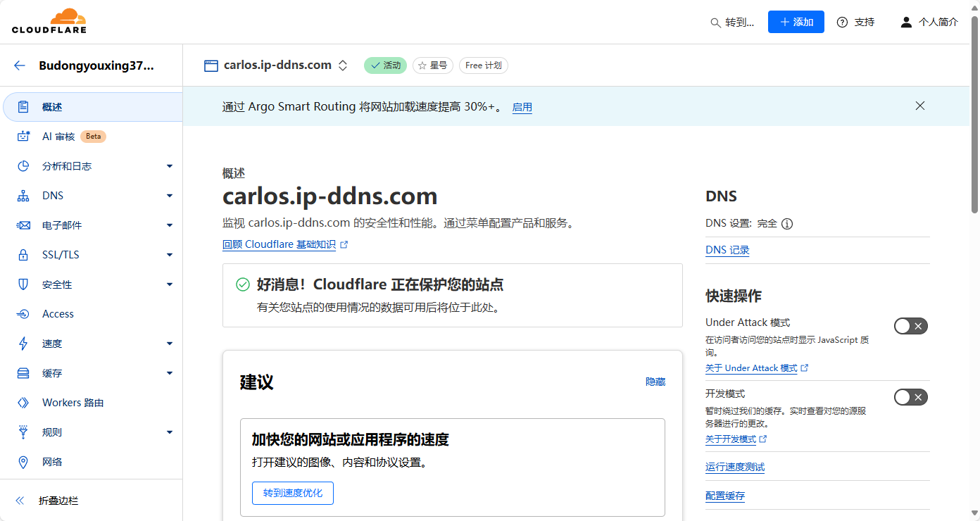Screen dimensions: 980x521
Task: Click the Network location pin icon
Action: point(23,462)
